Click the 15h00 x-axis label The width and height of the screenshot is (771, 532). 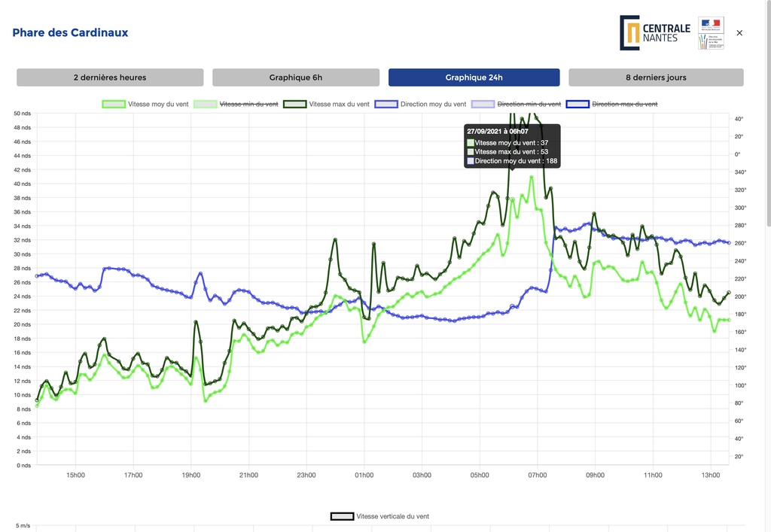[75, 475]
